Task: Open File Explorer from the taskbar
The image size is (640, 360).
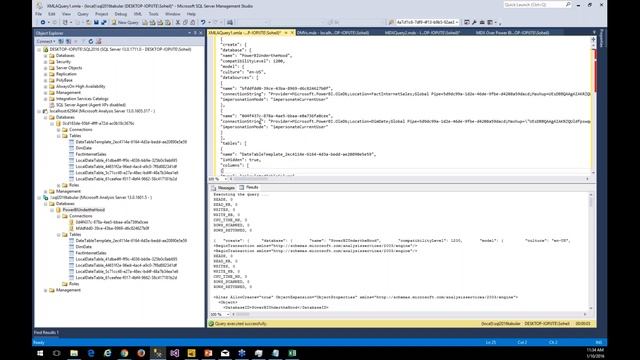Action: point(74,353)
